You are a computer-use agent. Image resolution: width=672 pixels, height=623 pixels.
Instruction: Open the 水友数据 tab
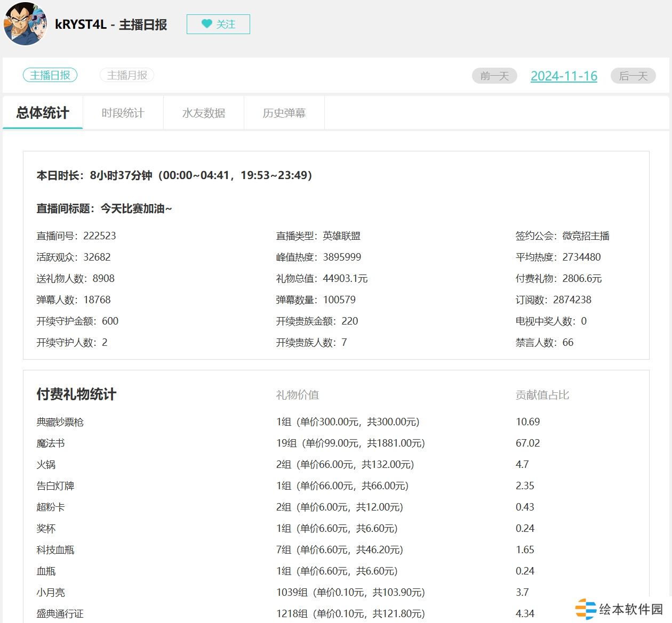[204, 113]
